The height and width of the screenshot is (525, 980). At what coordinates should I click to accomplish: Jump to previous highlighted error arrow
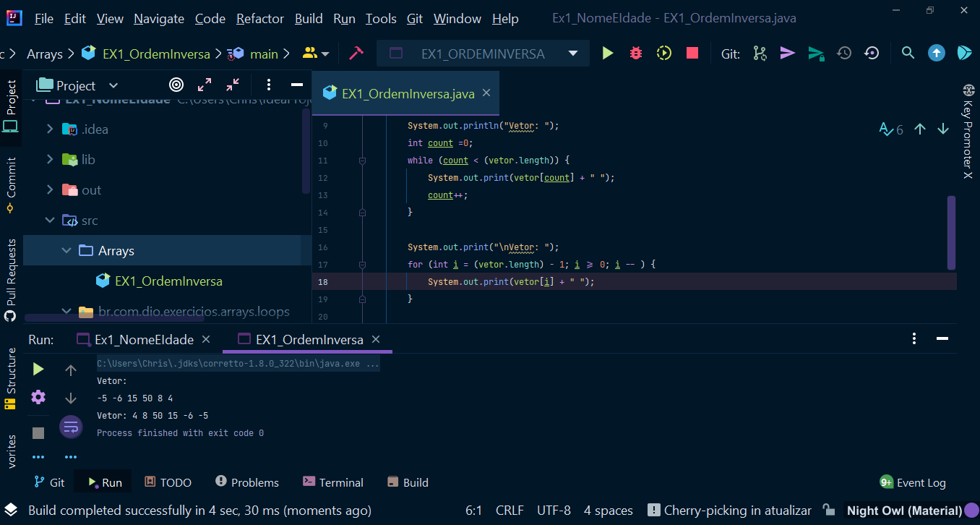[920, 129]
